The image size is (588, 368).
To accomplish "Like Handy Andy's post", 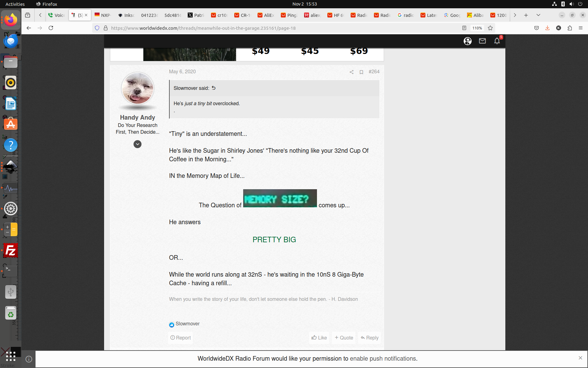I will point(319,338).
